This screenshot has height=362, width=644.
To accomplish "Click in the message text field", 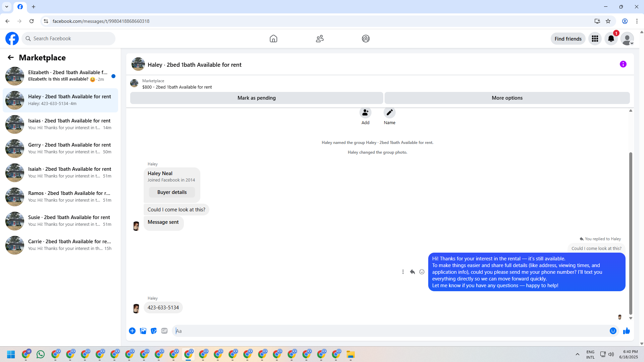I will [x=391, y=331].
